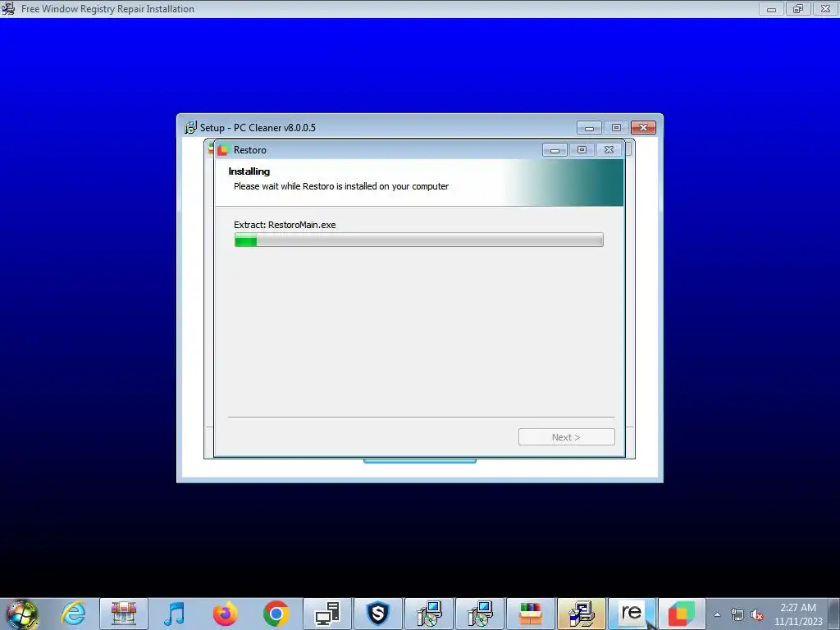This screenshot has width=840, height=630.
Task: Click the Next > button in Restoro
Action: click(566, 437)
